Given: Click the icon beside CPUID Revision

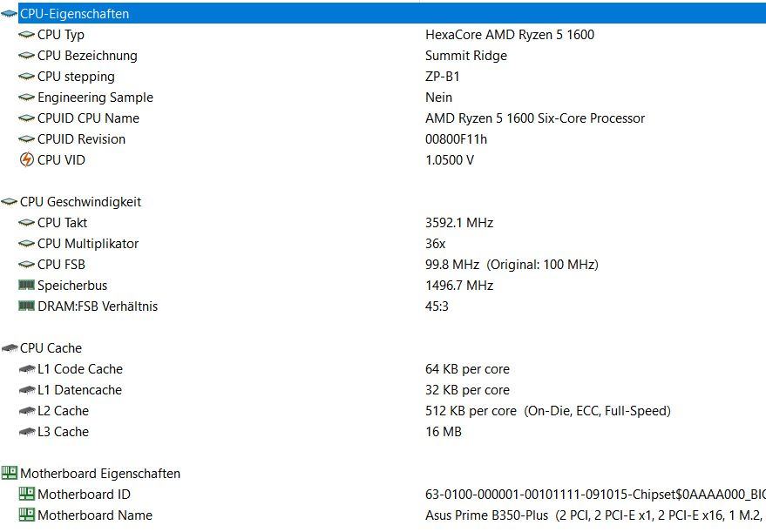Looking at the screenshot, I should tap(26, 139).
